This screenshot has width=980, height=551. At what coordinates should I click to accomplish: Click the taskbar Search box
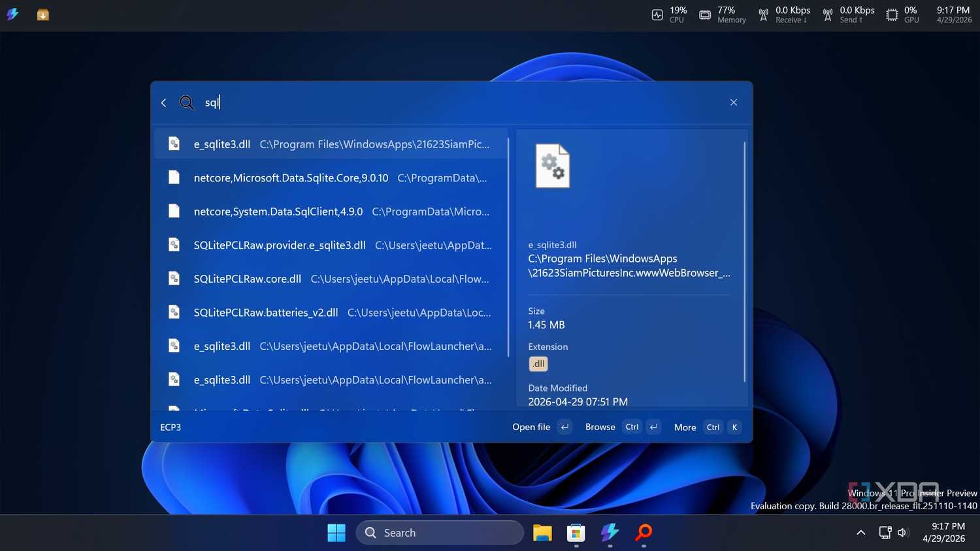pyautogui.click(x=440, y=533)
